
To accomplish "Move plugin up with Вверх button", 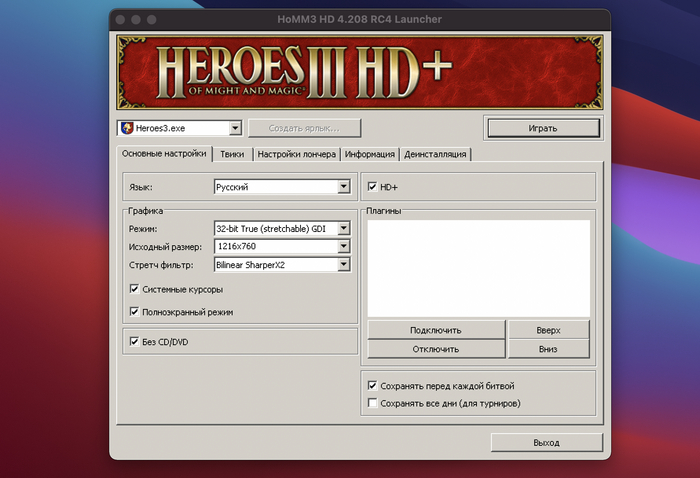I will tap(549, 330).
